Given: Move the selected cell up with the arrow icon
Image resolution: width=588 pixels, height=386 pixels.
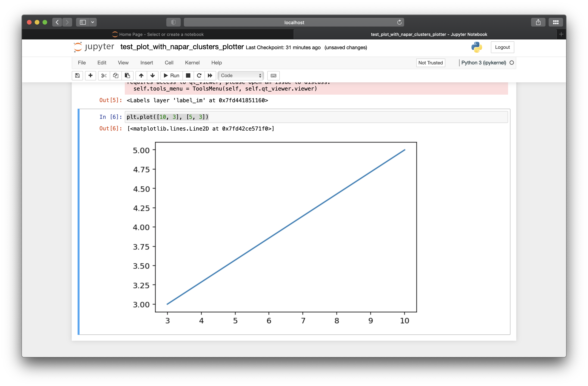Looking at the screenshot, I should coord(141,76).
